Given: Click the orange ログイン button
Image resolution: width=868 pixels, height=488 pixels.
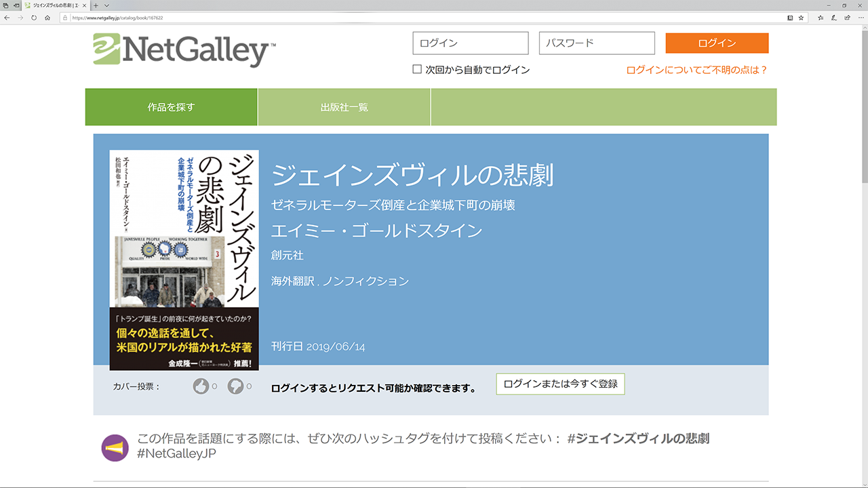Looking at the screenshot, I should coord(717,43).
